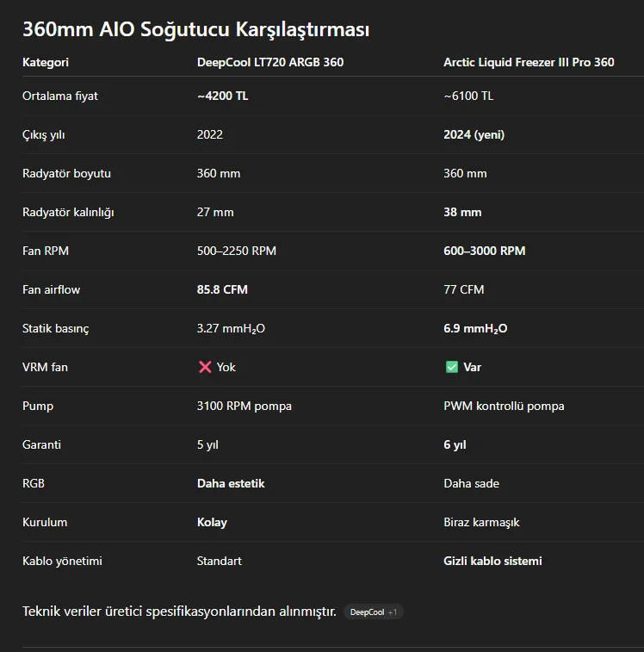
Task: Click the Kategori column header
Action: coord(46,62)
